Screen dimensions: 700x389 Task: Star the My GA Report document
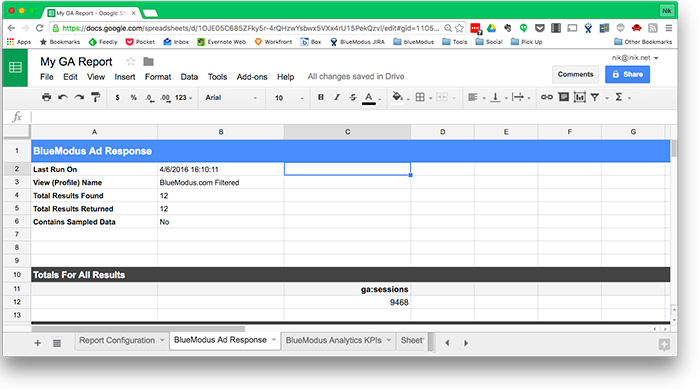(x=130, y=62)
